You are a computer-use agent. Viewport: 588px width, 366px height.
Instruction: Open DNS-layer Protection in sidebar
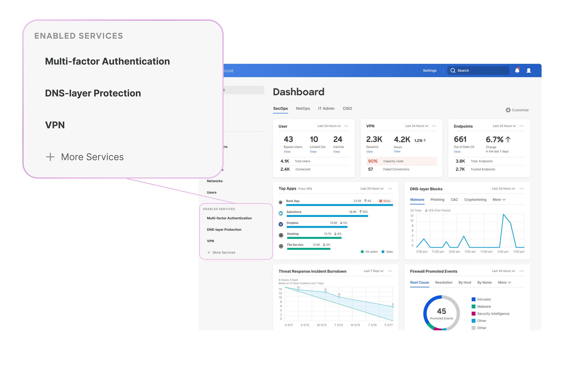coord(224,230)
